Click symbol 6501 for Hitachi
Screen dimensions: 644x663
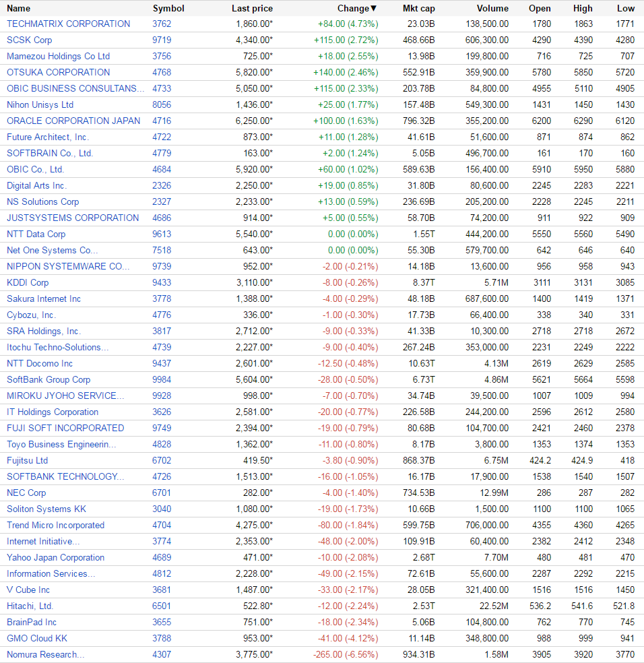pos(162,606)
